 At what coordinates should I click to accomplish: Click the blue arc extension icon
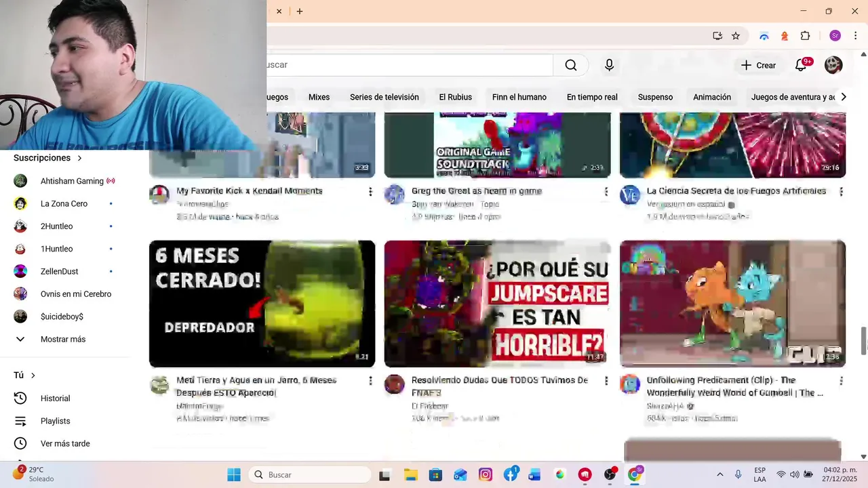764,36
